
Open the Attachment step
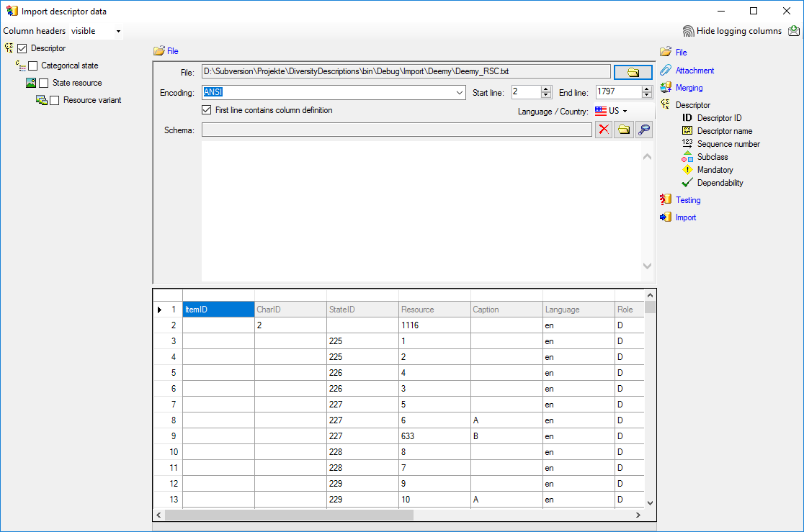694,71
